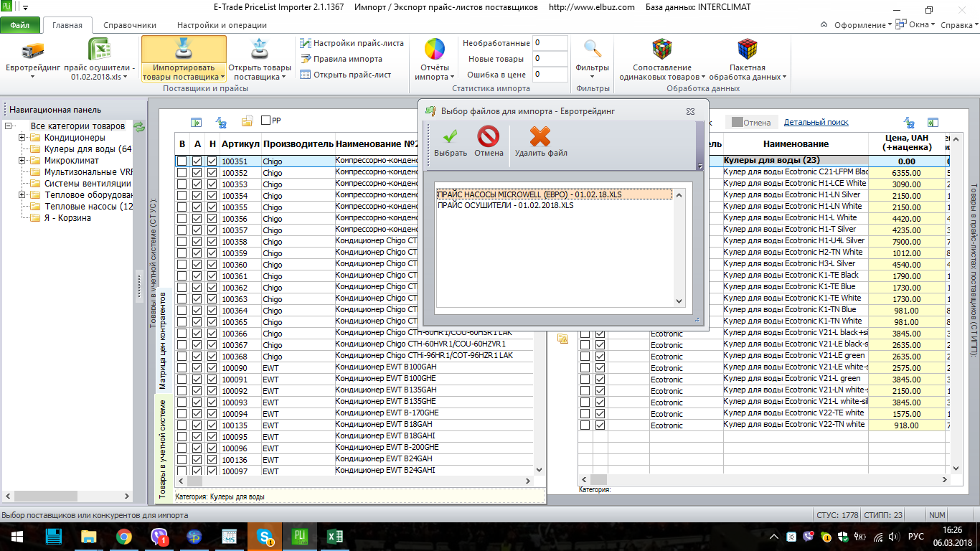Toggle column H checkbox for article 100135
Viewport: 980px width, 551px height.
(212, 425)
